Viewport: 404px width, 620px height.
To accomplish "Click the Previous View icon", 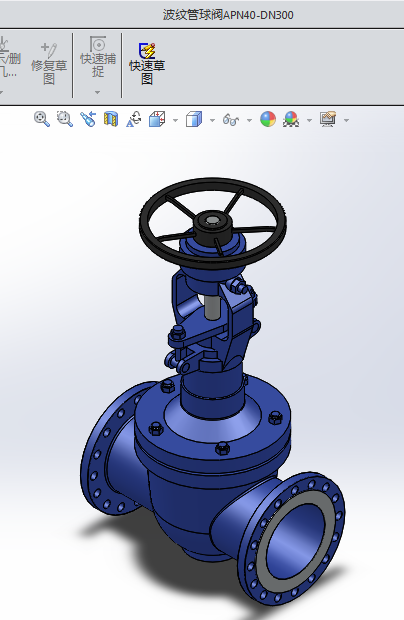I will click(88, 119).
